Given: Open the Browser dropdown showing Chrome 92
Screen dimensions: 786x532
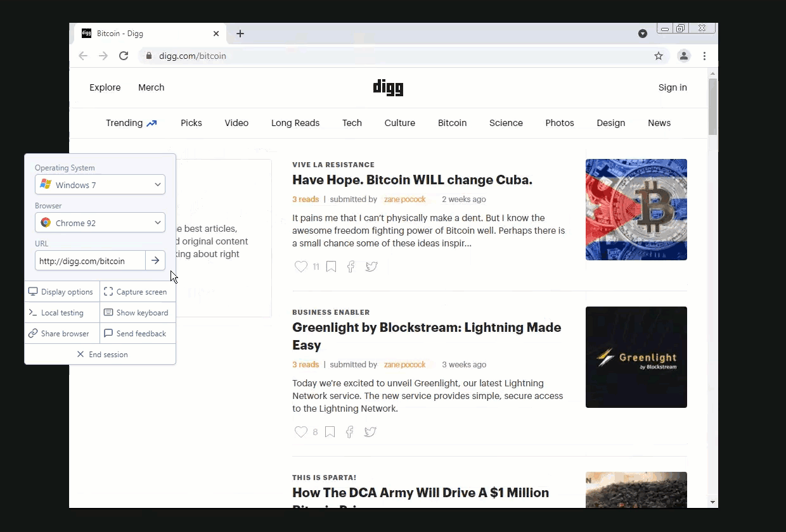Looking at the screenshot, I should click(x=100, y=222).
